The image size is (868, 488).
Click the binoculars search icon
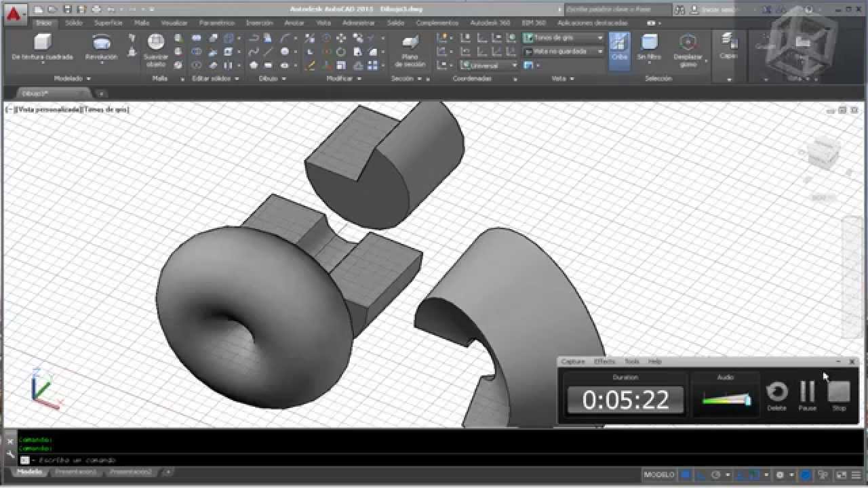(x=680, y=9)
